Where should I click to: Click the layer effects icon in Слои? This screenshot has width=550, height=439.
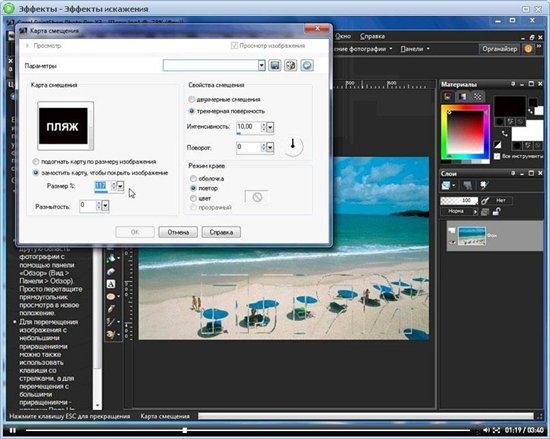(x=484, y=185)
